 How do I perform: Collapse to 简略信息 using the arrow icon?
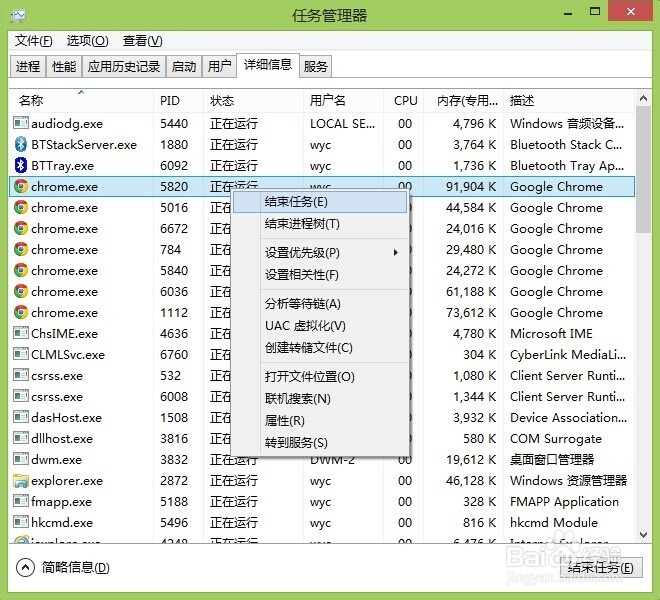click(x=25, y=568)
